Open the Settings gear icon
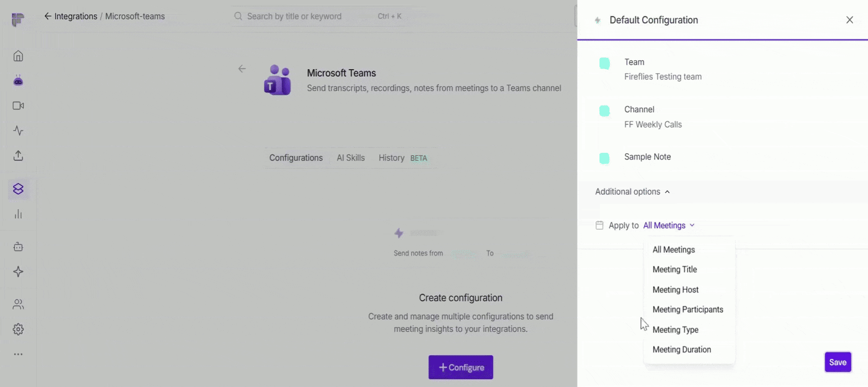Image resolution: width=868 pixels, height=387 pixels. coord(18,329)
